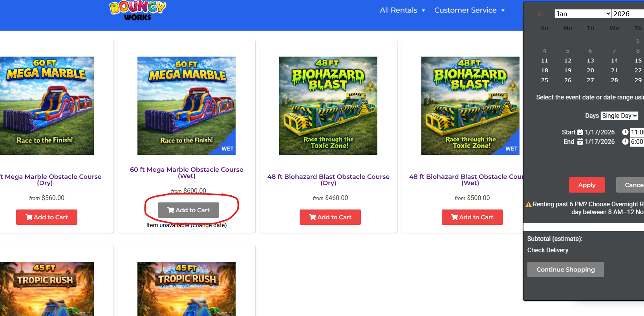Click the End time clock icon
Viewport: 644px width, 316px height.
(625, 141)
